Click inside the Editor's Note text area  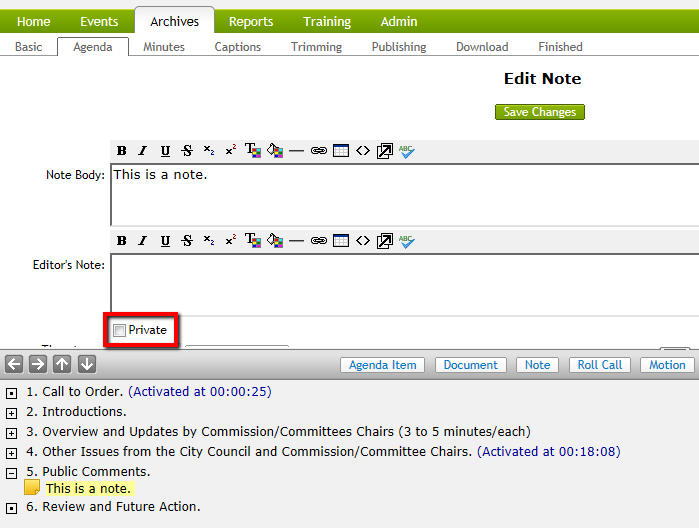(405, 285)
